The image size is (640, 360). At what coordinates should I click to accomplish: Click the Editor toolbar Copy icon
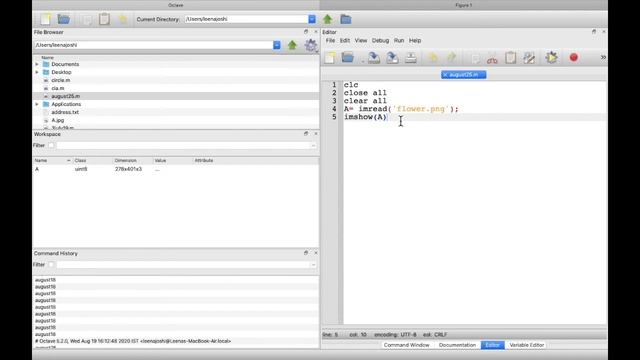tap(476, 58)
